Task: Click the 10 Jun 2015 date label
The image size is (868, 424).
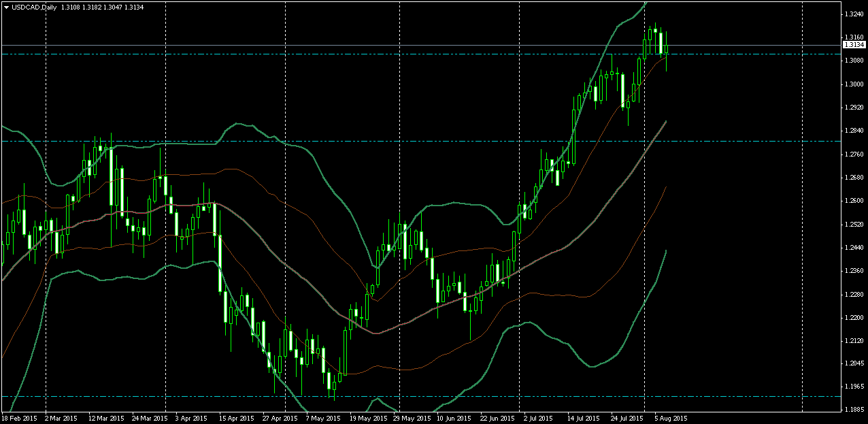Action: 453,419
